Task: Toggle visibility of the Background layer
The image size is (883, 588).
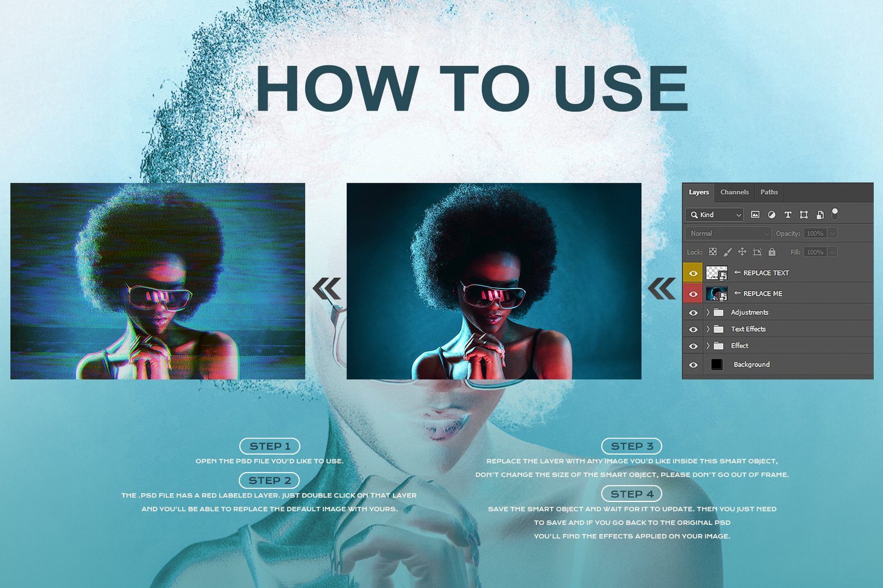Action: point(693,365)
